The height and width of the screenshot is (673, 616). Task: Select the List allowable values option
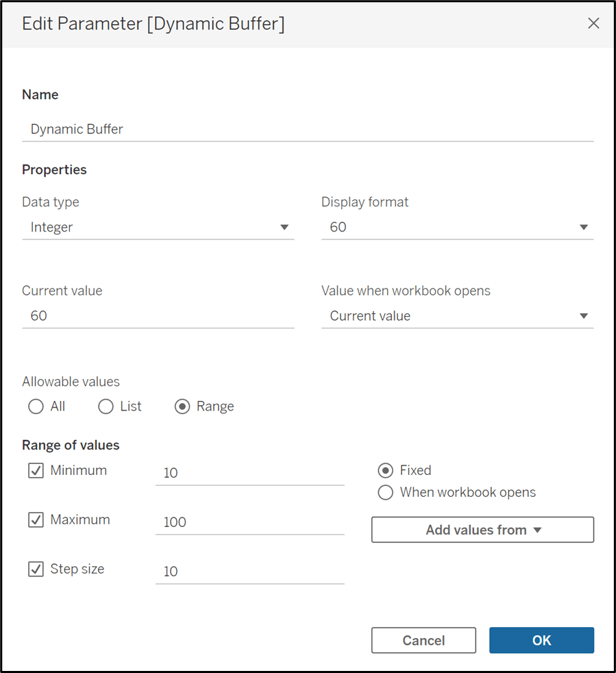106,406
